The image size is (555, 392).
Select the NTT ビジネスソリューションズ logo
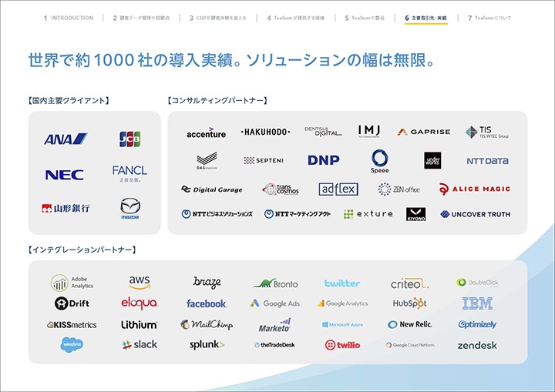[217, 214]
